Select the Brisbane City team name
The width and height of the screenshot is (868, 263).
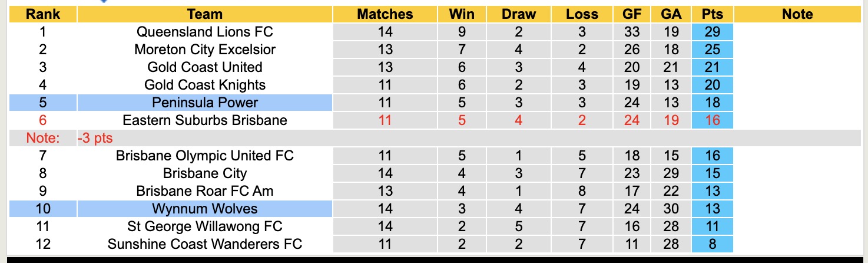pos(204,173)
